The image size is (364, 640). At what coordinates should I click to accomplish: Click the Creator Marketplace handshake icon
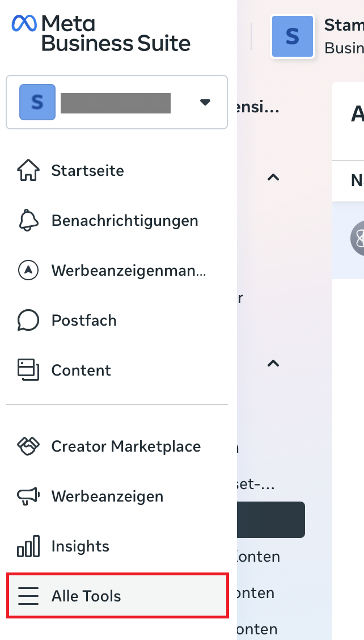[28, 446]
